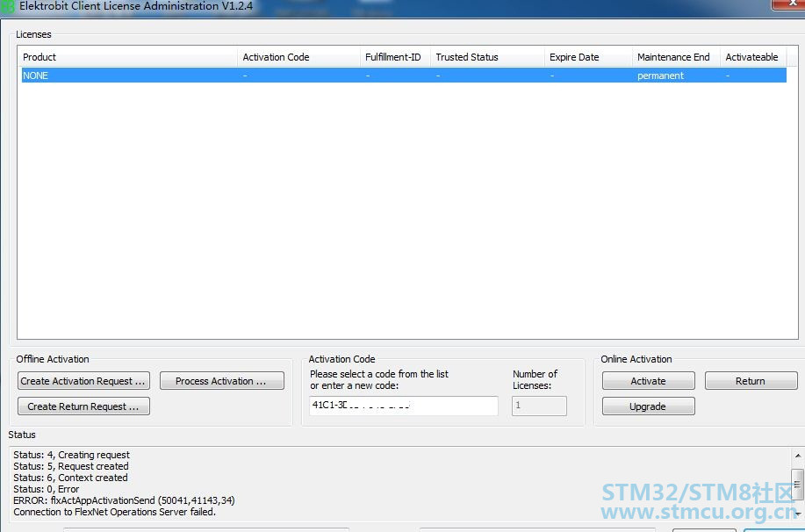Click the Maintenance End column header

coord(676,57)
